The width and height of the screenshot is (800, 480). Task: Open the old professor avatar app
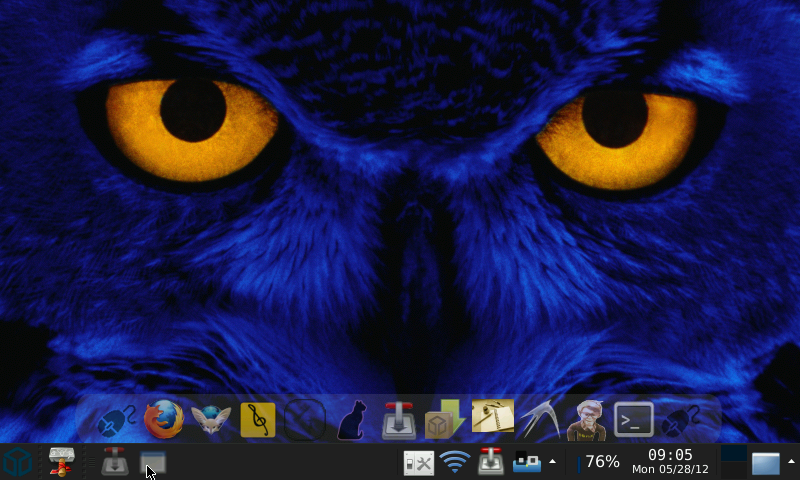tap(586, 420)
